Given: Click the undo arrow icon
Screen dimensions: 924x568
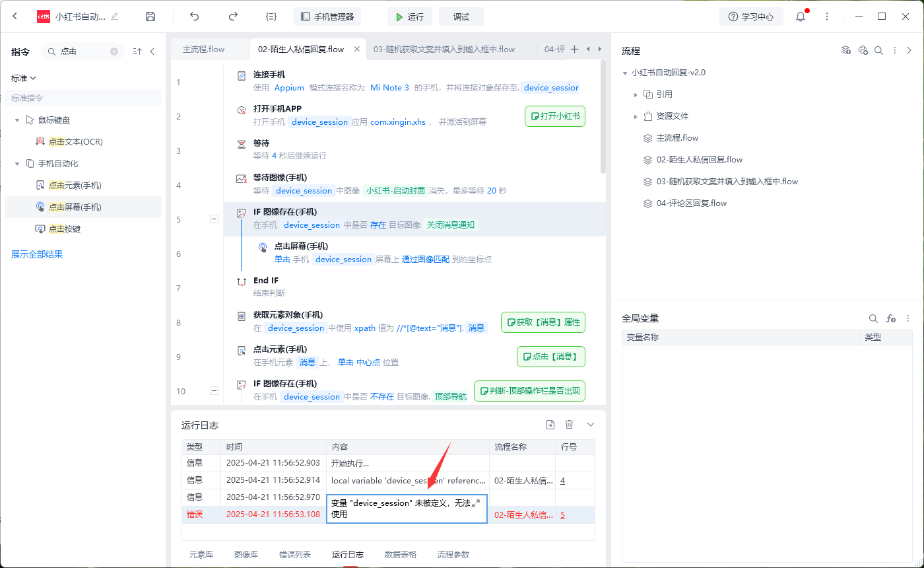Looking at the screenshot, I should pyautogui.click(x=194, y=17).
